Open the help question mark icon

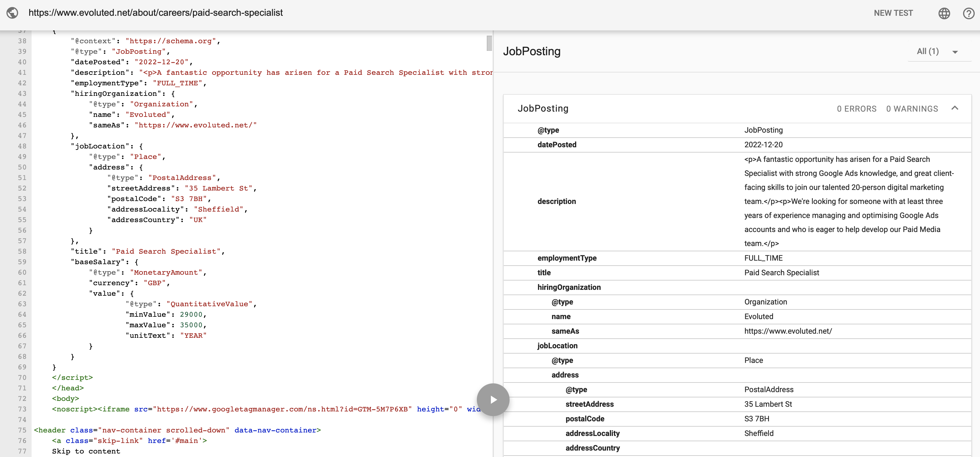click(x=968, y=13)
